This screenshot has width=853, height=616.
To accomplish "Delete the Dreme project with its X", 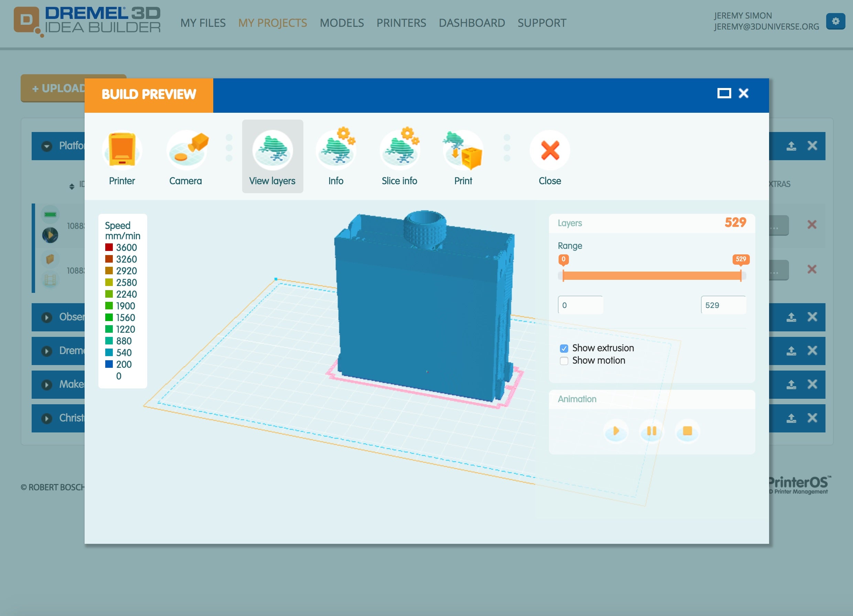I will (812, 351).
